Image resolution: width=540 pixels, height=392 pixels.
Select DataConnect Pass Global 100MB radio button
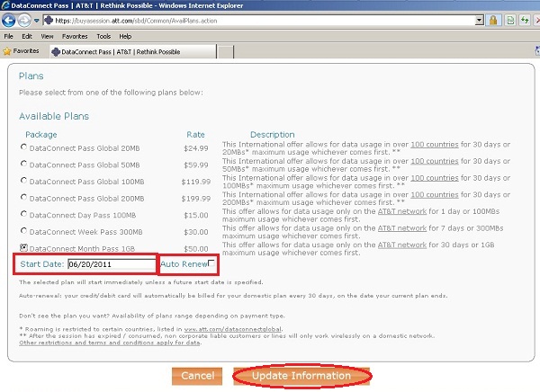[x=23, y=181]
